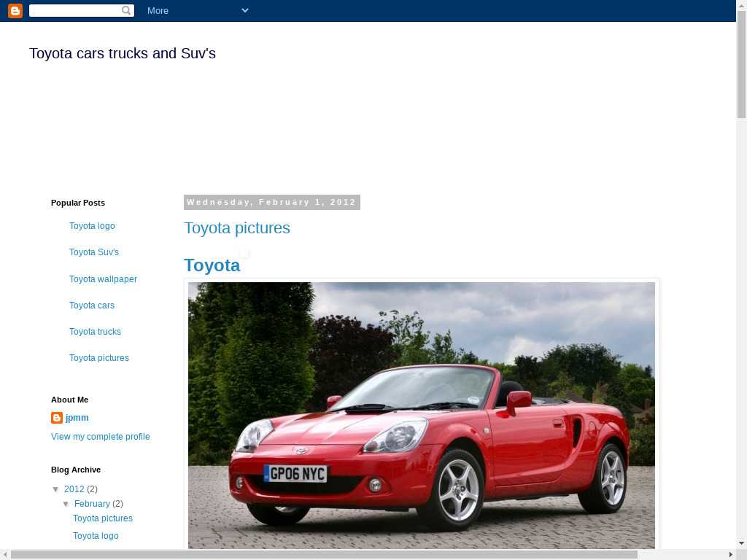Expand the More dropdown chevron arrow

point(245,10)
